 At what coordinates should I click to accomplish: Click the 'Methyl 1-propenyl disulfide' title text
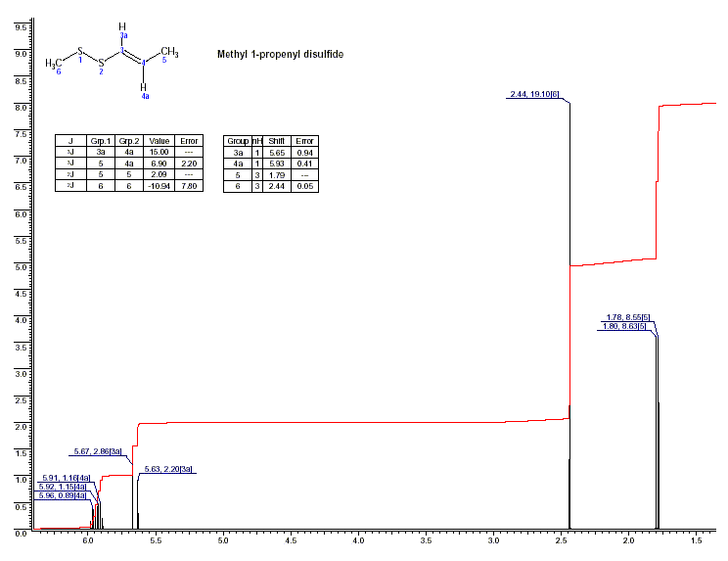coord(280,54)
